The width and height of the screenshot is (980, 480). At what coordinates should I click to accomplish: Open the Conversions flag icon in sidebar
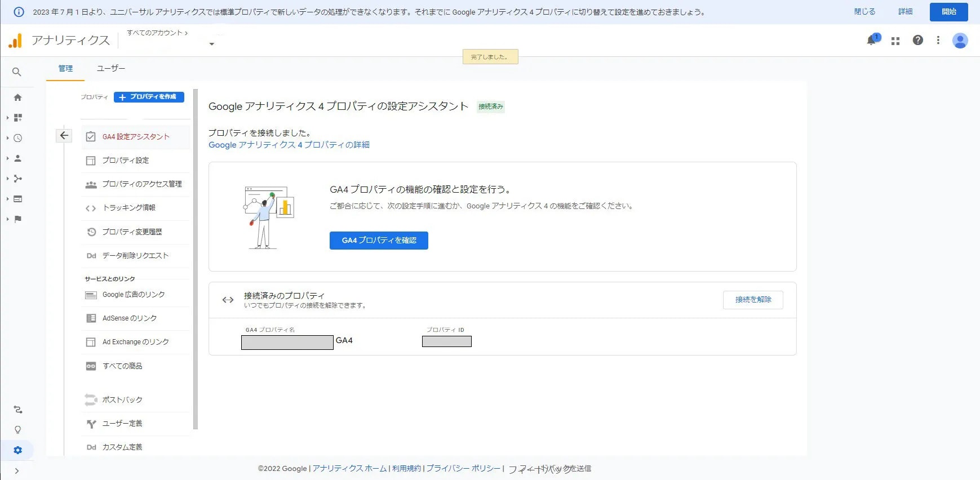[18, 219]
